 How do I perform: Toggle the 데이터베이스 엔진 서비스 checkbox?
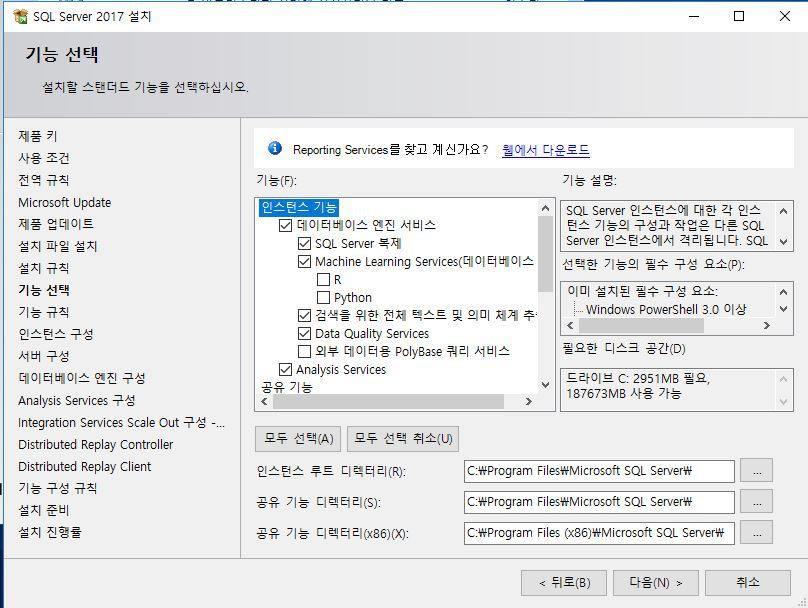click(285, 225)
